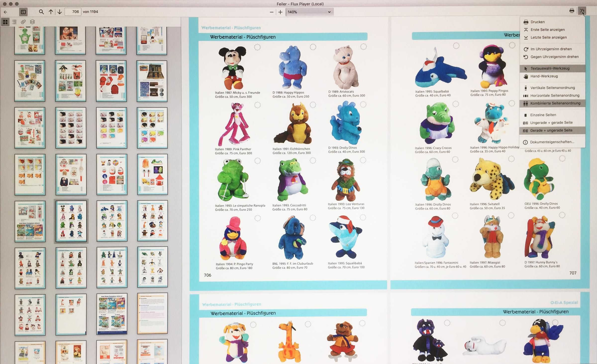
Task: Open Dokumenteigenschaften… entry
Action: tap(552, 142)
